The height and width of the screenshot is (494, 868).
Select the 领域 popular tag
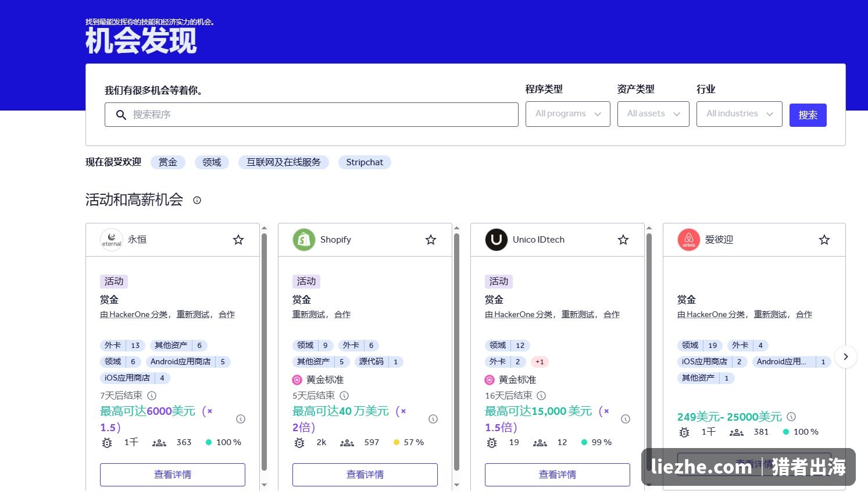pyautogui.click(x=212, y=162)
